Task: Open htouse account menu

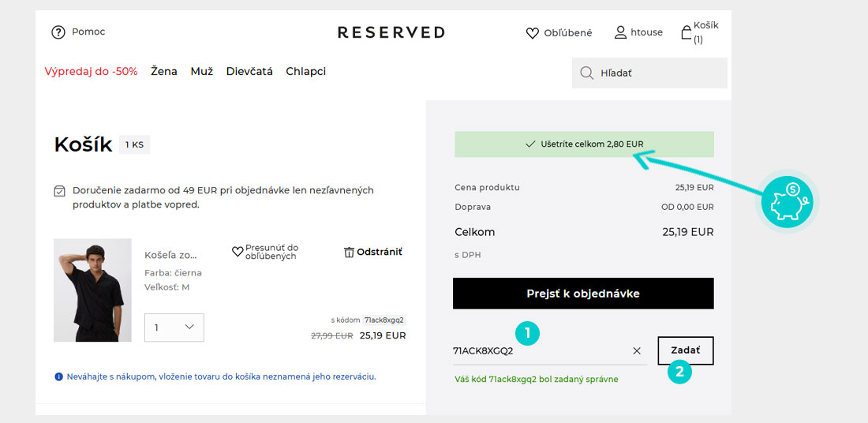Action: (x=646, y=32)
